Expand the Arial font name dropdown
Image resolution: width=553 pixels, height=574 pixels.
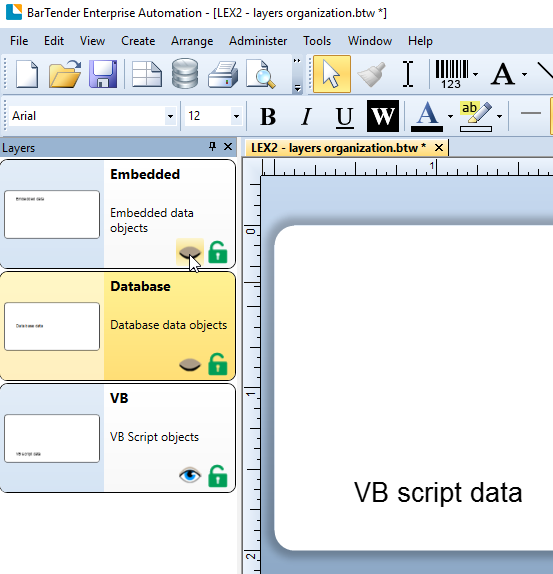(x=170, y=116)
